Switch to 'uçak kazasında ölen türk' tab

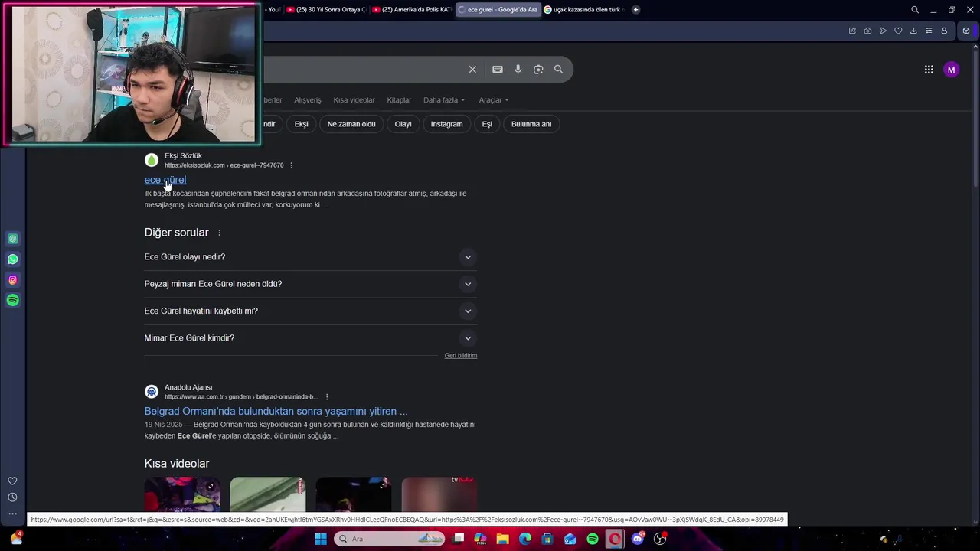click(584, 10)
